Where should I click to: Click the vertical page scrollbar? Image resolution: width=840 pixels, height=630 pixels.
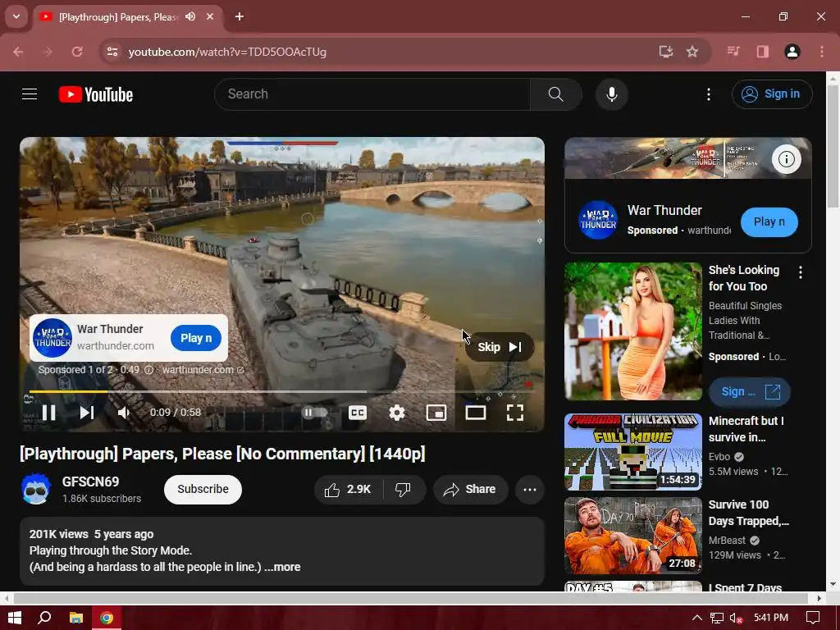[x=833, y=330]
